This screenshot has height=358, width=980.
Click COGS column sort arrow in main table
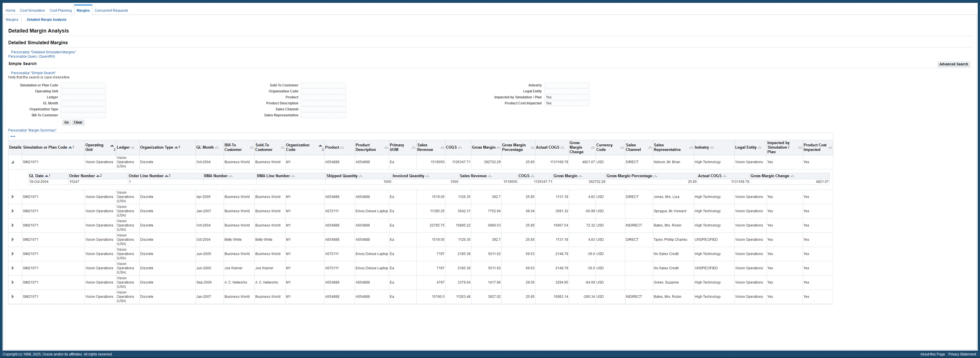(460, 148)
